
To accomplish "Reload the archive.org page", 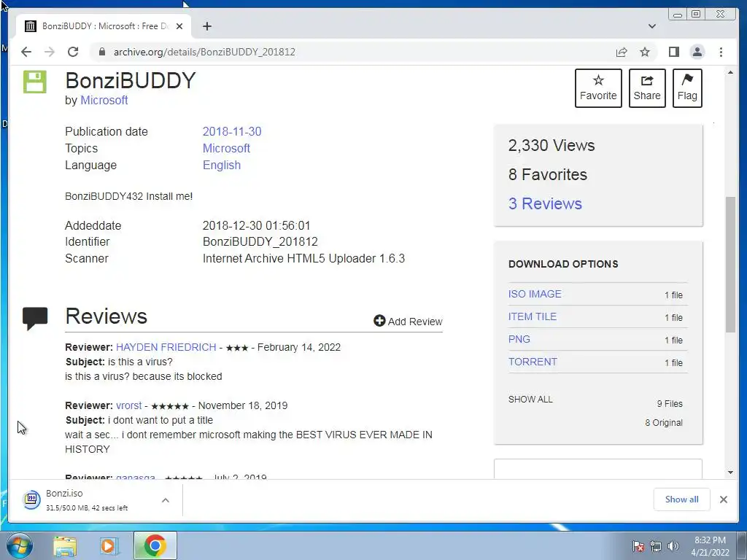I will click(73, 52).
